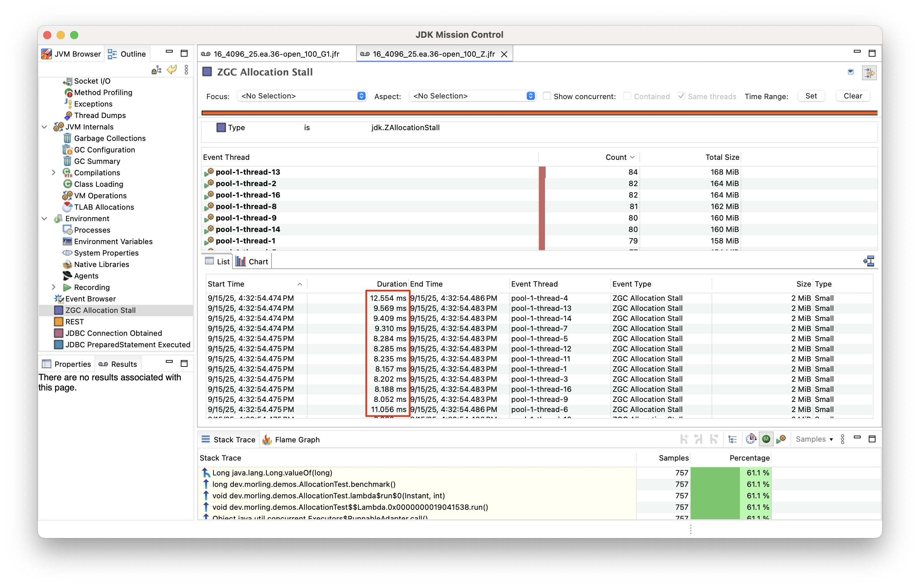This screenshot has width=920, height=588.
Task: Collapse the Environment tree node
Action: [x=44, y=218]
